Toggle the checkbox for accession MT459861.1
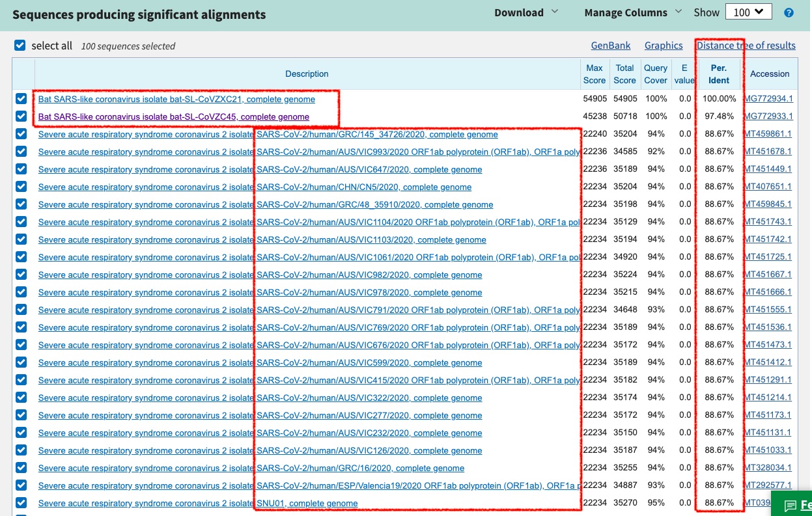The height and width of the screenshot is (516, 812). (20, 134)
